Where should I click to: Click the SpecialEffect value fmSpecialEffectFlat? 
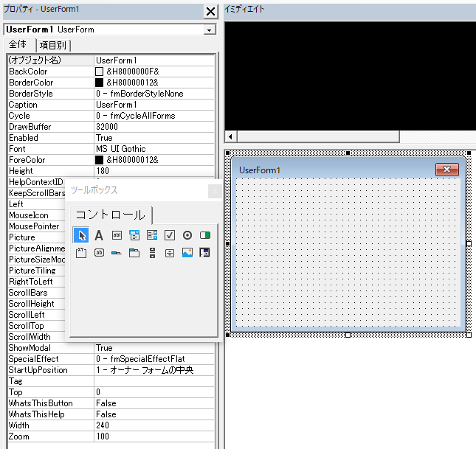coord(140,359)
